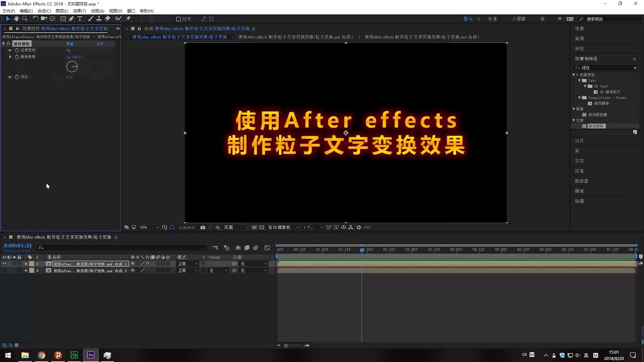Image resolution: width=644 pixels, height=362 pixels.
Task: Select the Rectangle shape tool
Action: pos(63,19)
